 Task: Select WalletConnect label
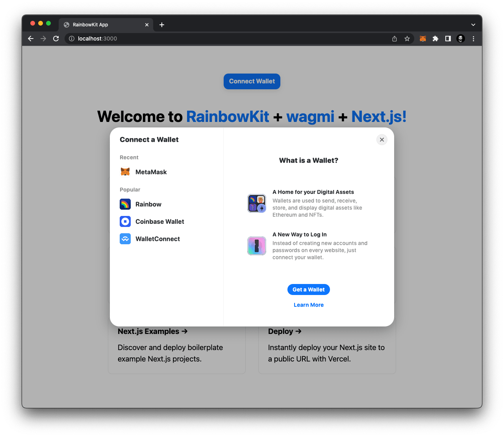coord(157,239)
